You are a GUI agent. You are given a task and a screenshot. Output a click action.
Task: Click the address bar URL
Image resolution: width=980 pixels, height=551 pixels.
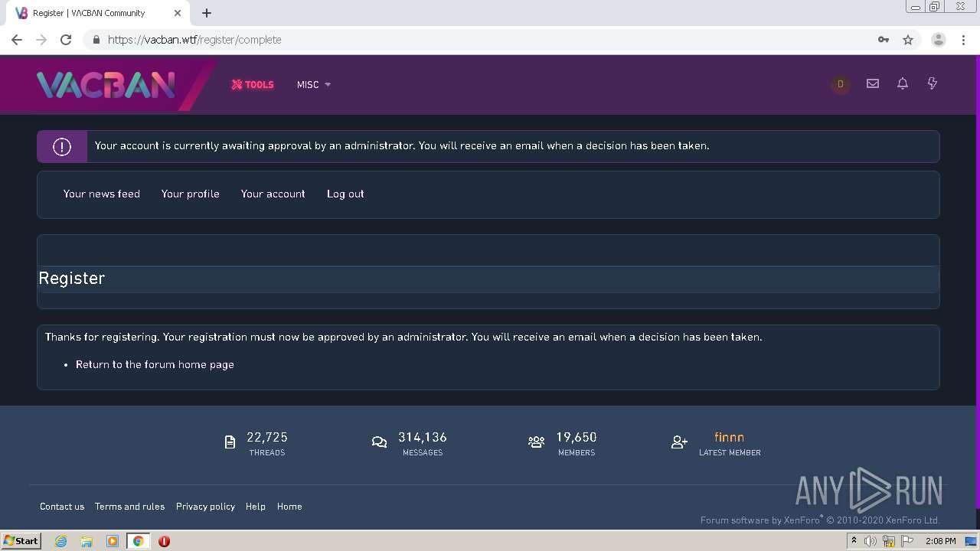click(194, 40)
